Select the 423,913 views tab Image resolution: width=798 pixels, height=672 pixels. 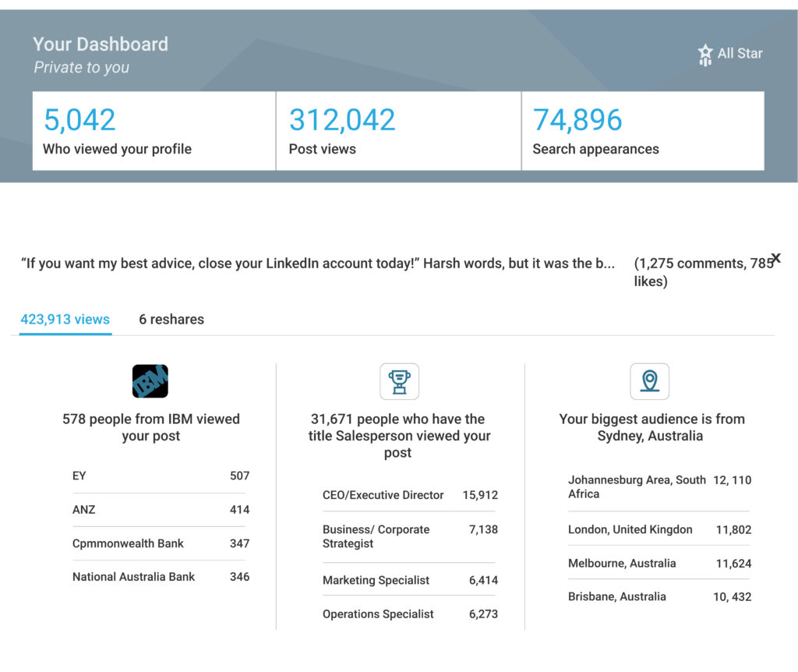[x=65, y=320]
